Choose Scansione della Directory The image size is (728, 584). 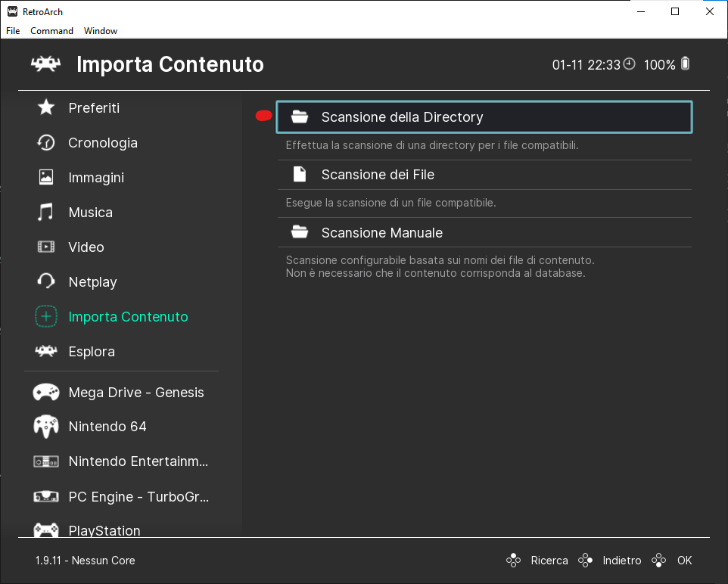tap(484, 117)
